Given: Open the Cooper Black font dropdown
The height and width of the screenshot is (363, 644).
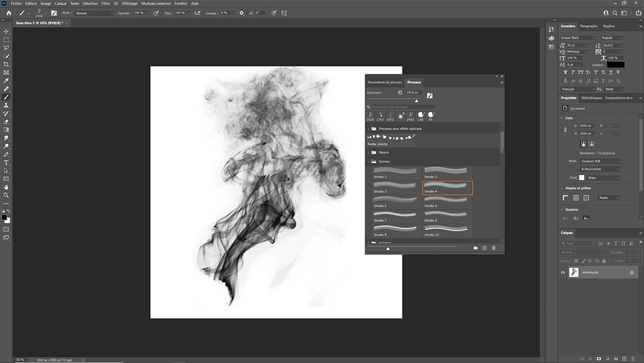Looking at the screenshot, I should [x=578, y=38].
